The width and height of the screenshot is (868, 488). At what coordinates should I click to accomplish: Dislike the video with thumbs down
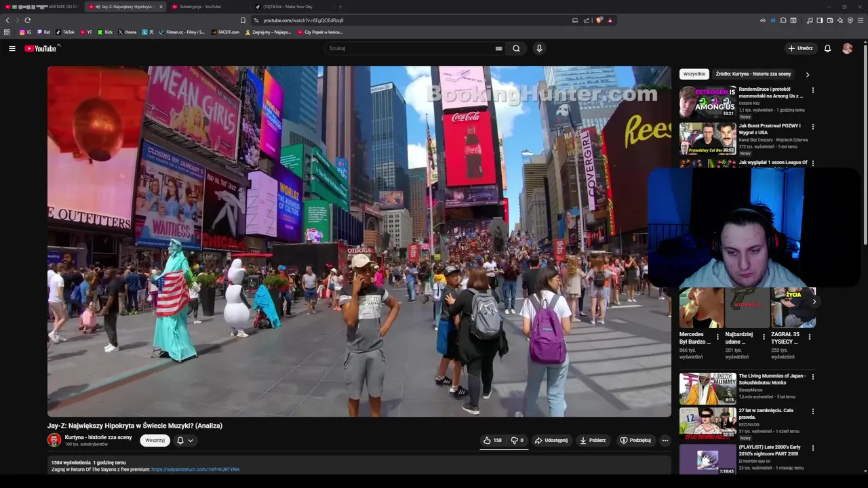517,440
